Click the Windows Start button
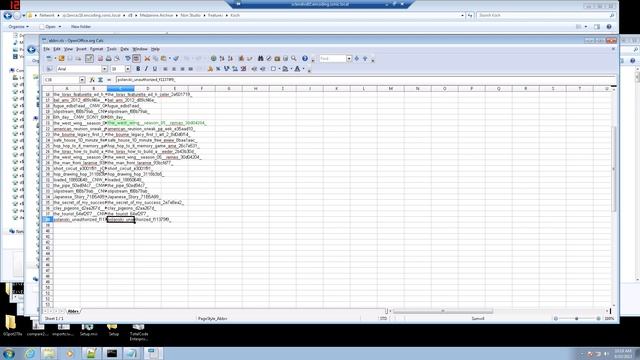The width and height of the screenshot is (640, 360). click(x=9, y=353)
